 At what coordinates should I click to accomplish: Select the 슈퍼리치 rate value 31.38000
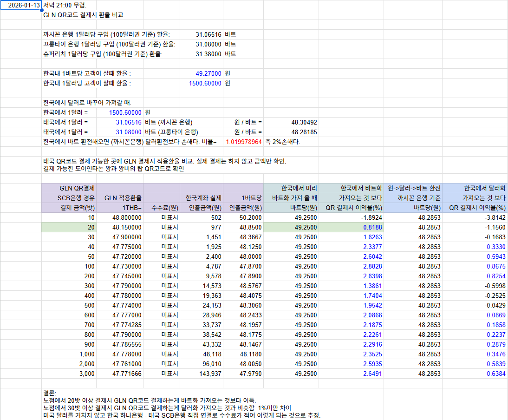point(208,54)
